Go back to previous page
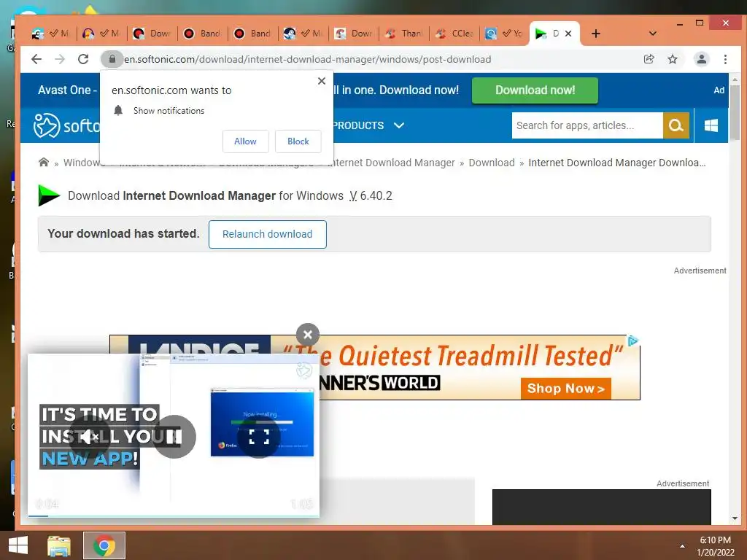This screenshot has height=560, width=747. (x=36, y=59)
